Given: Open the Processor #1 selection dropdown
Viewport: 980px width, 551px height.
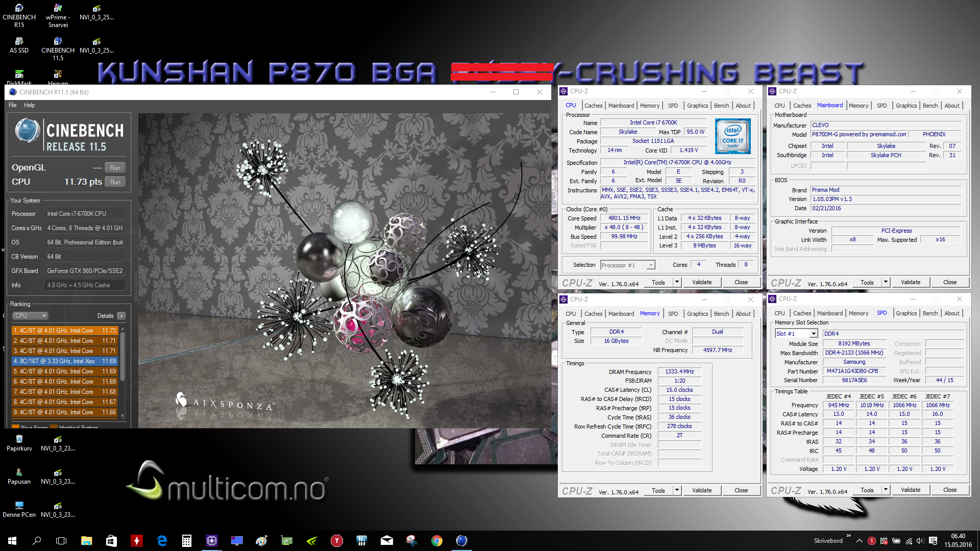Looking at the screenshot, I should [x=650, y=265].
